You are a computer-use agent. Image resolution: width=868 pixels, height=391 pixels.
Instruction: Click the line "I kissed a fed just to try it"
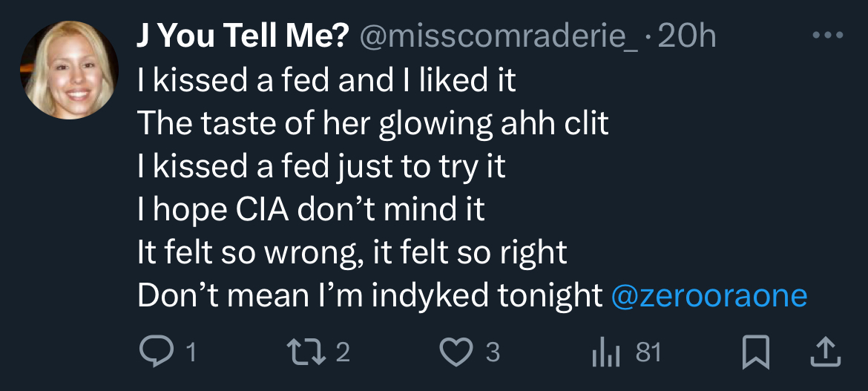[321, 167]
